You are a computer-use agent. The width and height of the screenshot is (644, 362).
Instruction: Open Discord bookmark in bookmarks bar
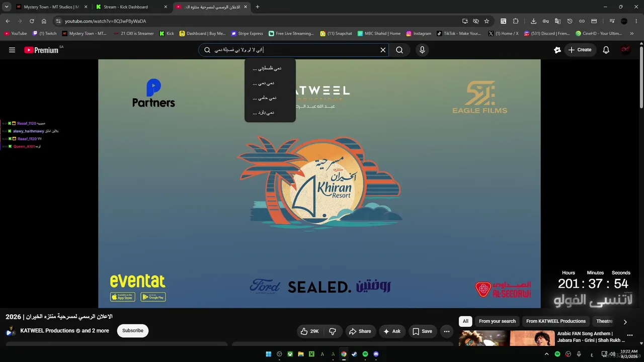546,34
